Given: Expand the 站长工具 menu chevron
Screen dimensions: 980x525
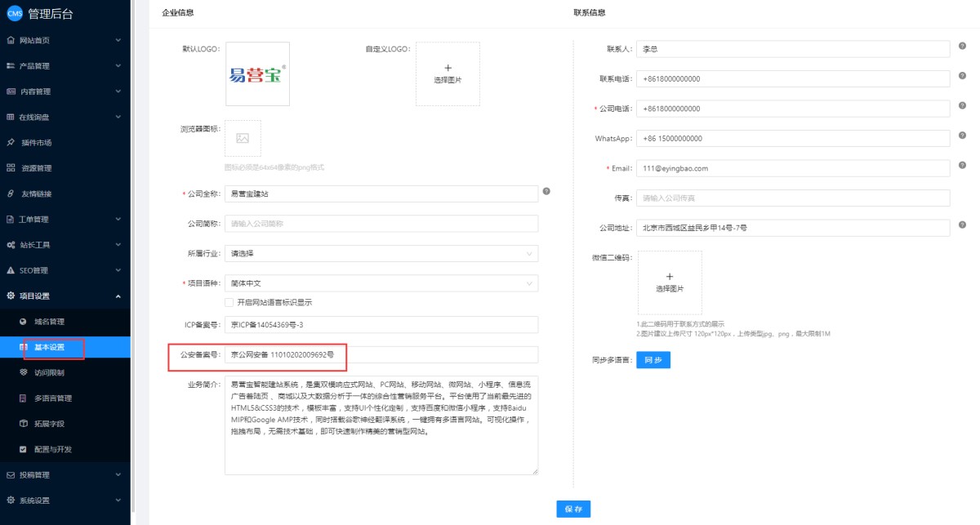Looking at the screenshot, I should [118, 245].
